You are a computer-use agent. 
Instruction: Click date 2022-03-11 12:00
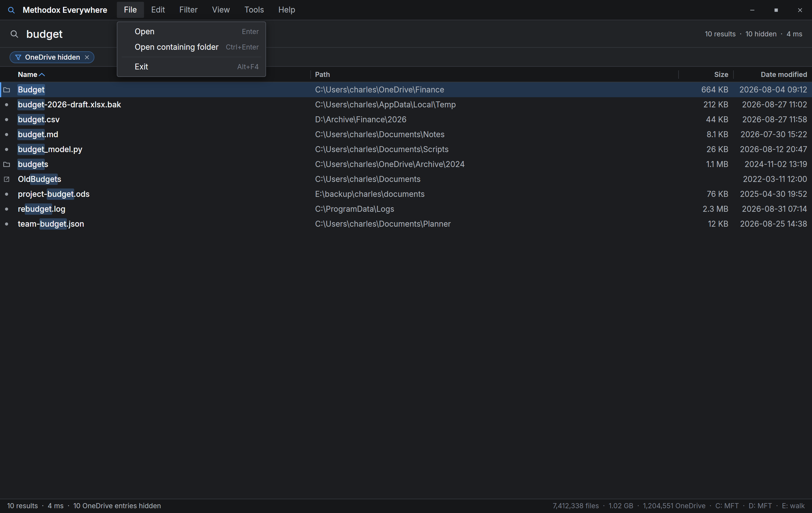click(x=775, y=179)
